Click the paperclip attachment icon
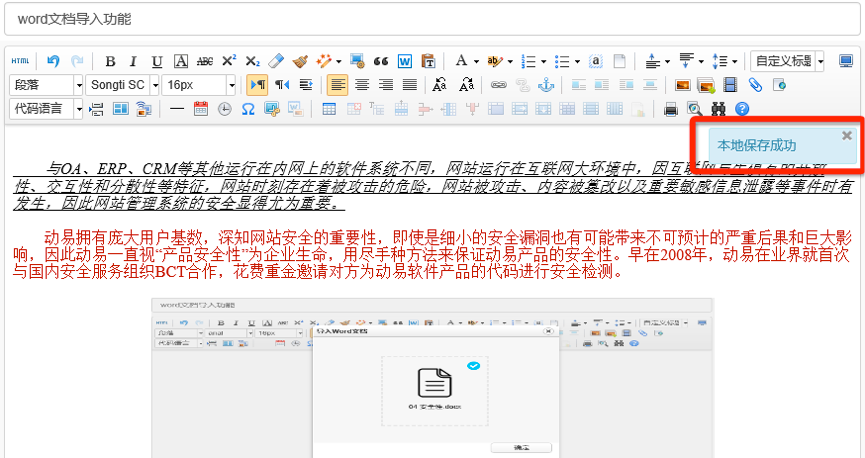This screenshot has height=458, width=865. (755, 85)
